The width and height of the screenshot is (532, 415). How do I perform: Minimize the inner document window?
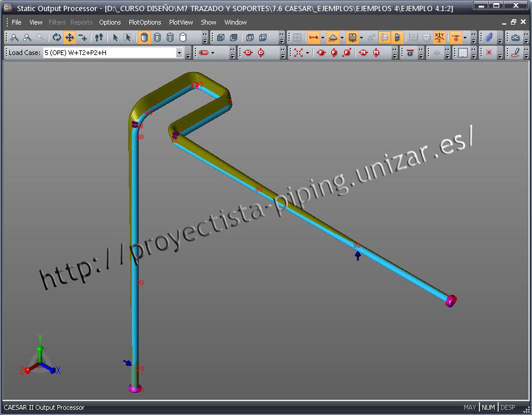click(x=504, y=22)
